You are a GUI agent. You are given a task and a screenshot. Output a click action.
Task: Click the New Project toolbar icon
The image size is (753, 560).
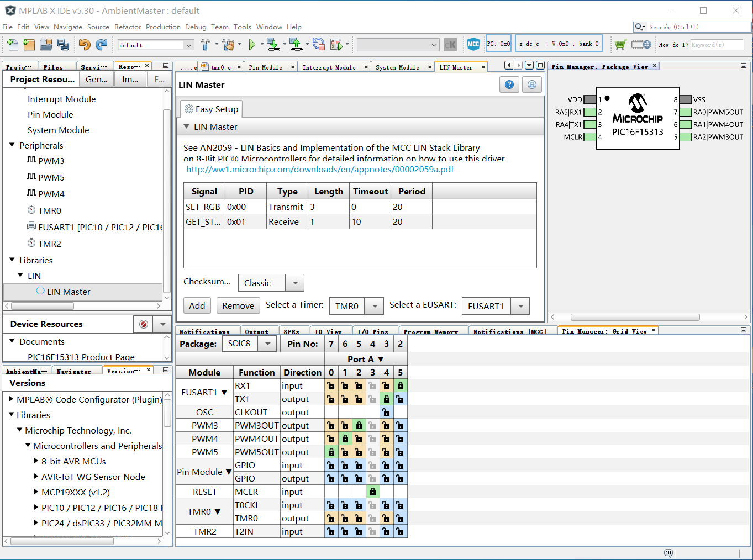click(29, 45)
